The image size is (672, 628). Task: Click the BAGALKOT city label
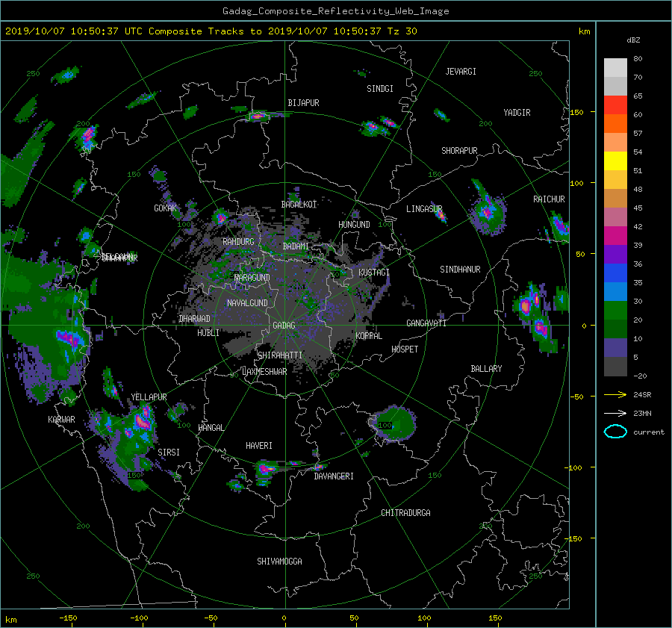pos(299,205)
